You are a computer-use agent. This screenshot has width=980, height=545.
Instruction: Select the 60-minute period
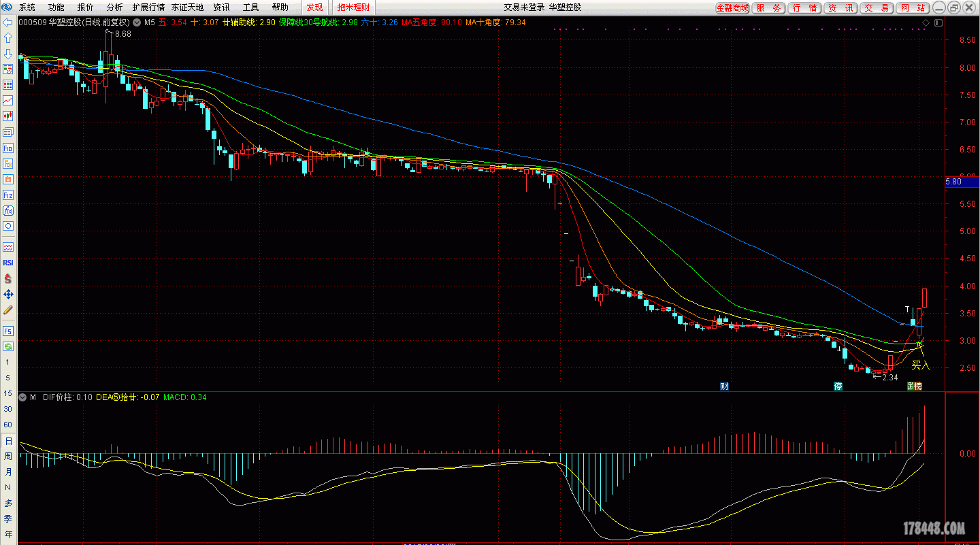click(x=8, y=425)
